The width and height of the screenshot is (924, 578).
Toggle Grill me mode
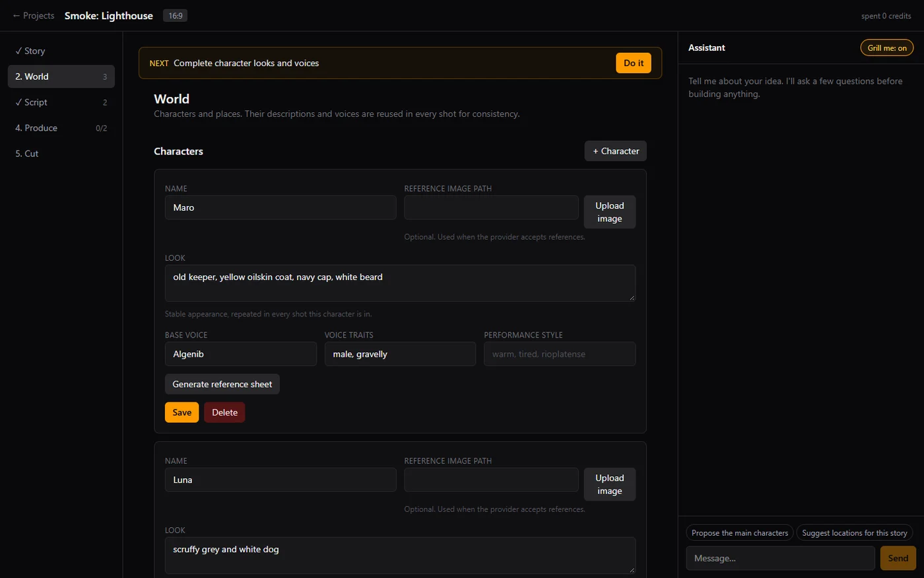[x=887, y=48]
